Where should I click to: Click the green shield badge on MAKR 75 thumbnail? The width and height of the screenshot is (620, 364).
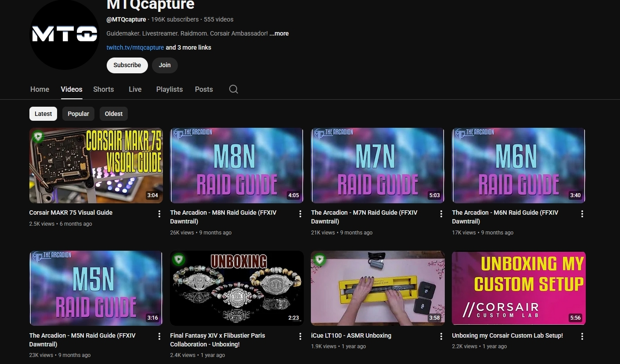tap(38, 137)
